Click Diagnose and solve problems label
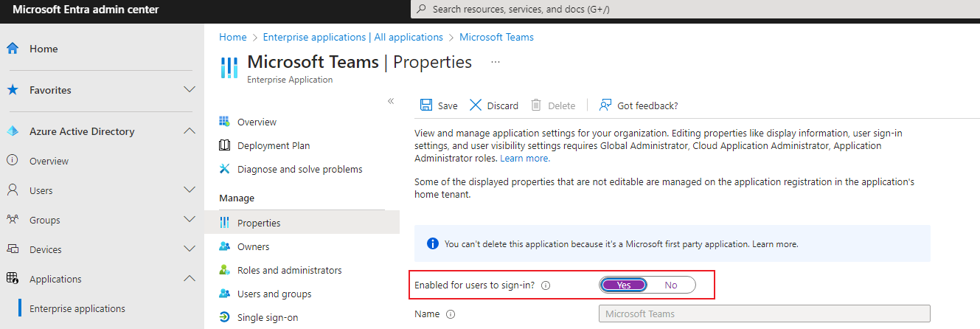Screen dimensions: 980x329 click(x=300, y=169)
